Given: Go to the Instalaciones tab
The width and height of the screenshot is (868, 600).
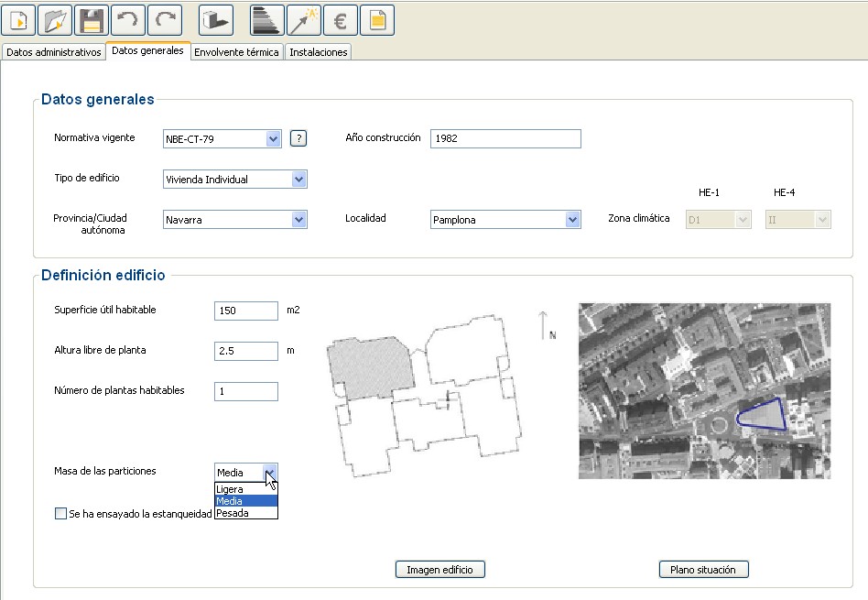Looking at the screenshot, I should pyautogui.click(x=318, y=52).
